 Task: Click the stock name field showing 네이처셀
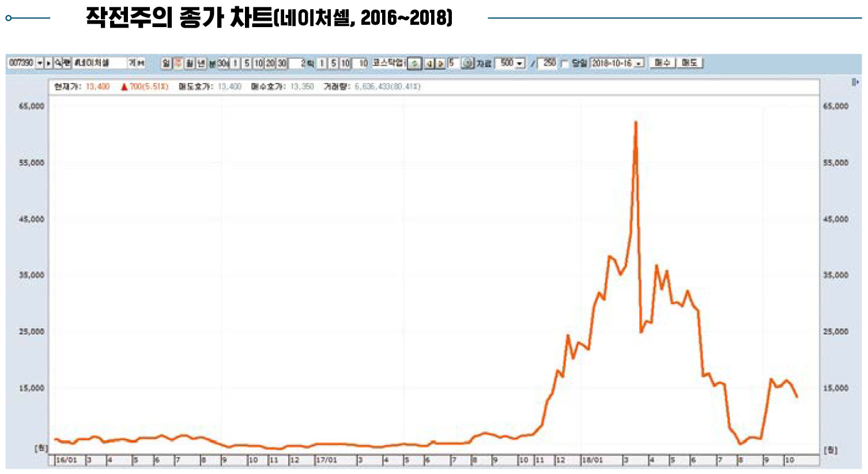(99, 63)
